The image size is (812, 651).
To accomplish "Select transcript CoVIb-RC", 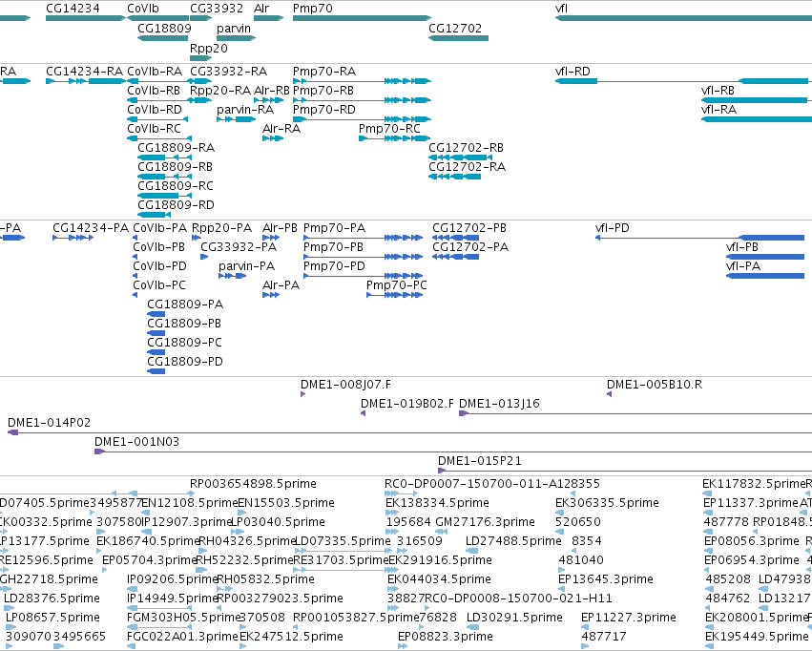I will click(154, 129).
